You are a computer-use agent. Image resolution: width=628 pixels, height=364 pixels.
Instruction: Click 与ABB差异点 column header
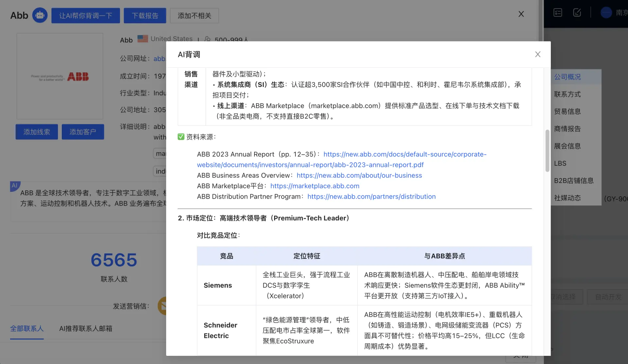tap(445, 256)
